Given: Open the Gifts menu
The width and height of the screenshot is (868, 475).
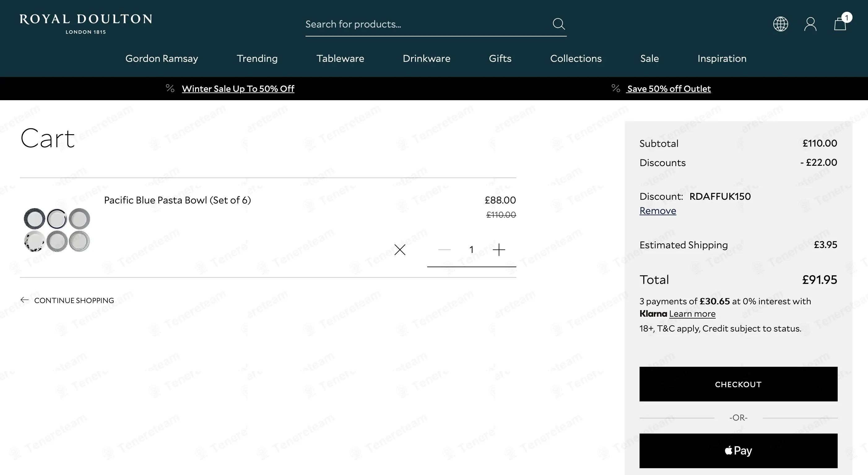Looking at the screenshot, I should [500, 58].
